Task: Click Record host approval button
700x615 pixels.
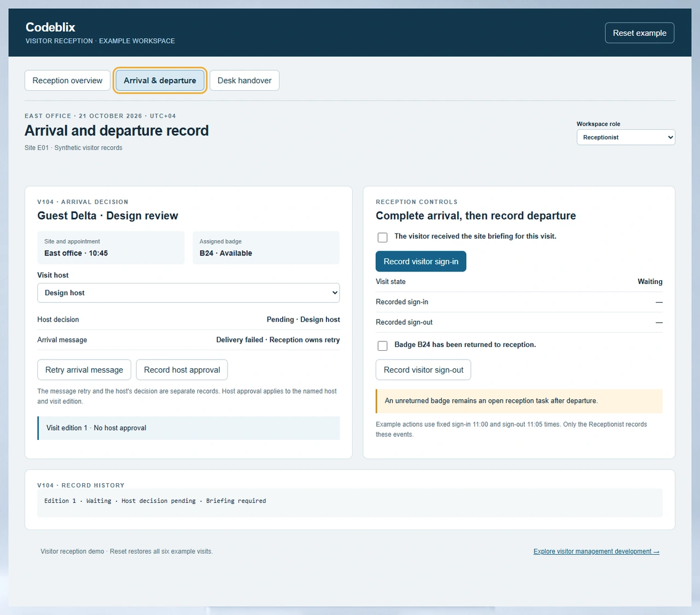Action: tap(182, 370)
